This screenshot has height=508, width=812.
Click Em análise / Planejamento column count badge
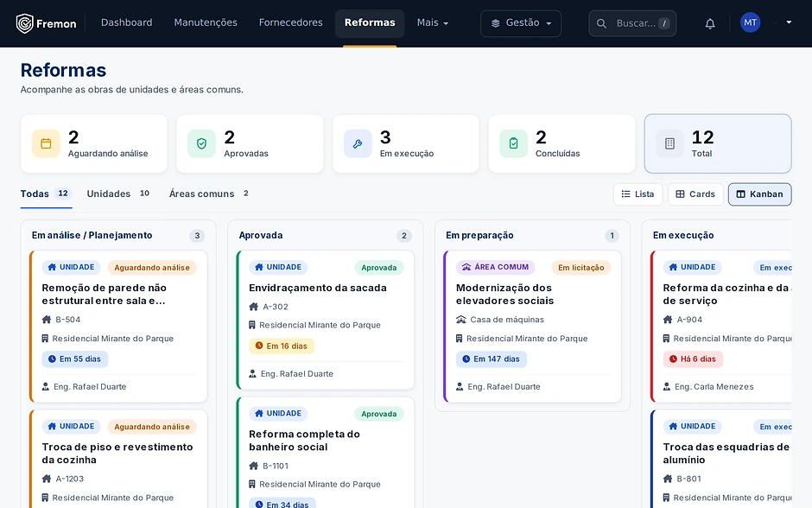pyautogui.click(x=197, y=236)
